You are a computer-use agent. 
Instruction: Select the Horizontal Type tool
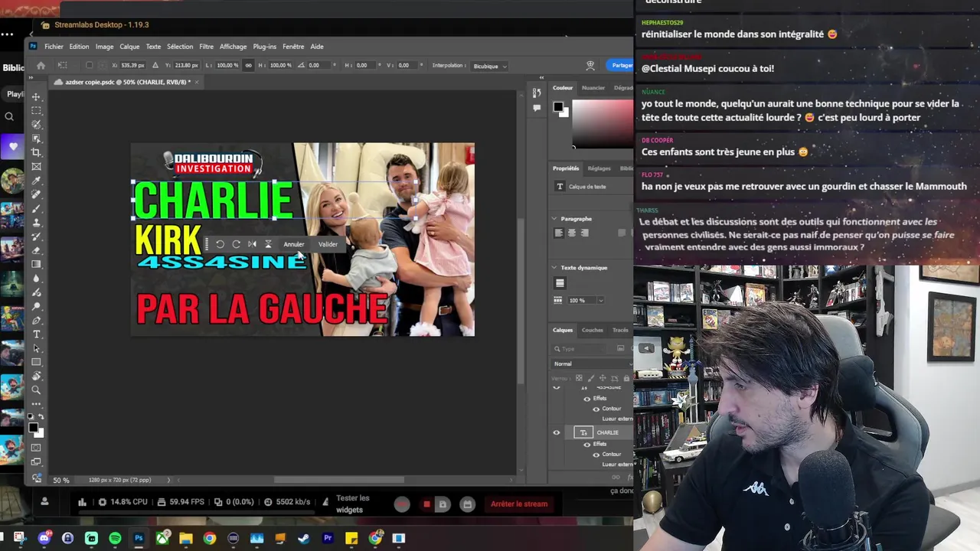click(x=36, y=334)
